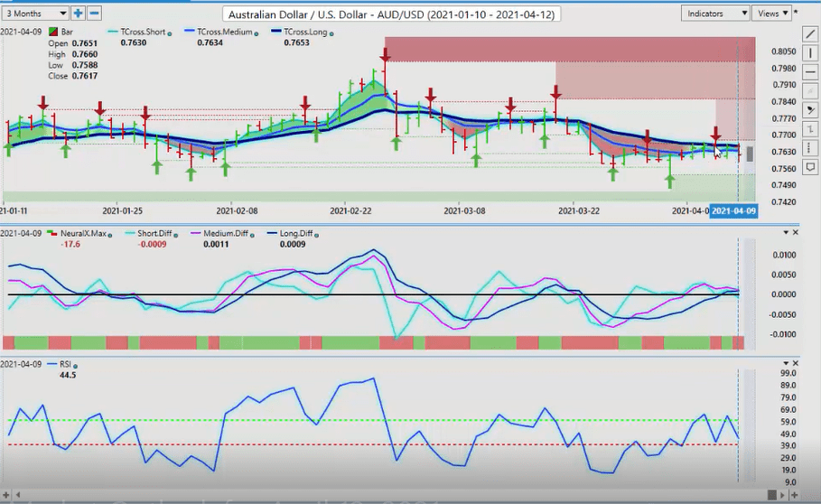The height and width of the screenshot is (504, 821).
Task: Select the comment callout annotation tool
Action: 809,167
